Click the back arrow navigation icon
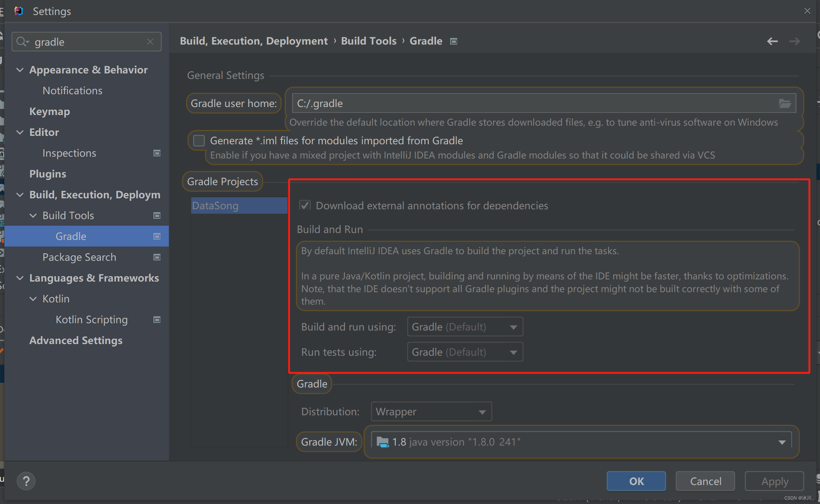 point(772,41)
